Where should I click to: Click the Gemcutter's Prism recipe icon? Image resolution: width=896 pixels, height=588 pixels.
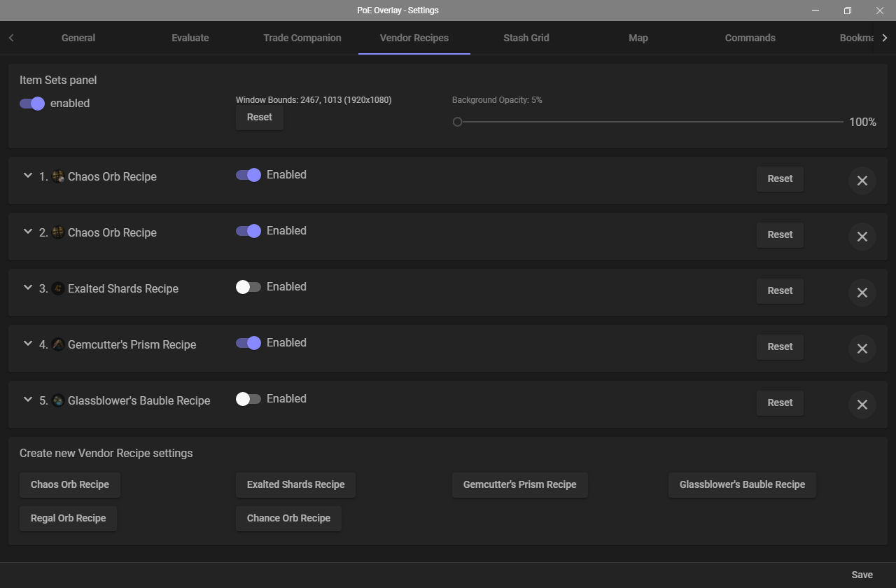click(x=58, y=344)
